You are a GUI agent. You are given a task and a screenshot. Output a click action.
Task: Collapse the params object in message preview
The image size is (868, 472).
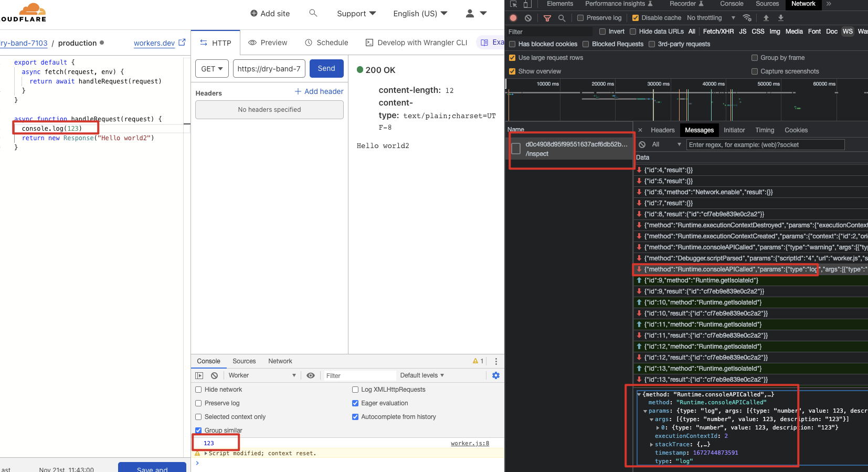point(645,411)
